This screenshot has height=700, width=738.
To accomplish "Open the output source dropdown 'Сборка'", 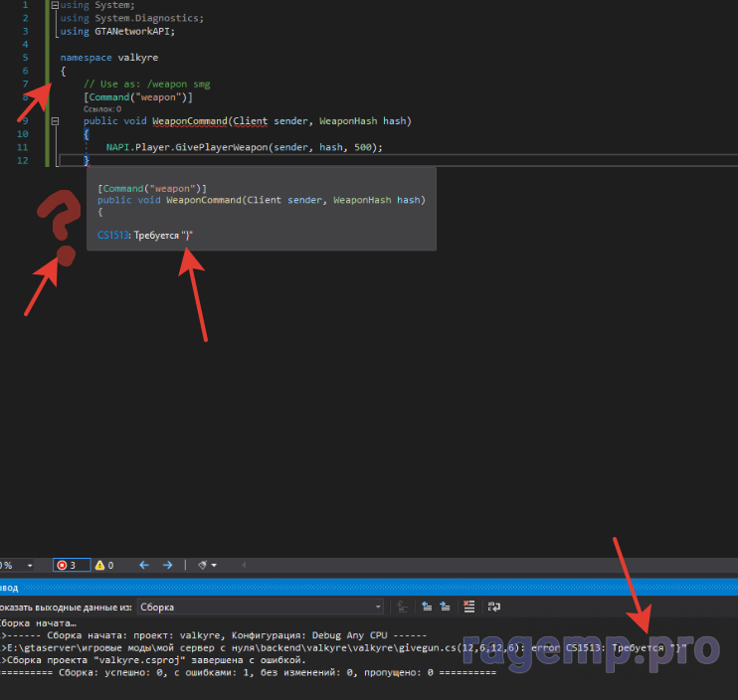I will point(261,607).
